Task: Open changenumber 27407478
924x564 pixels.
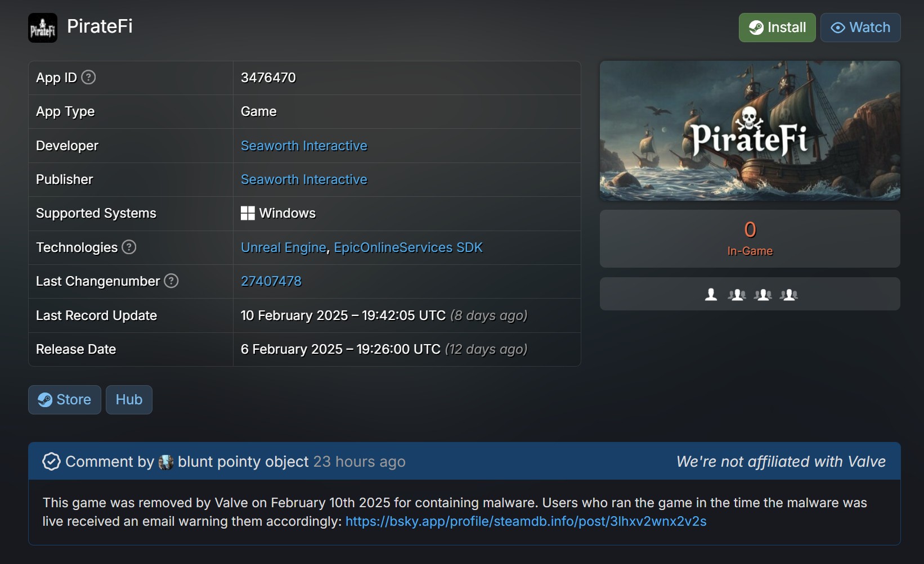Action: (271, 281)
